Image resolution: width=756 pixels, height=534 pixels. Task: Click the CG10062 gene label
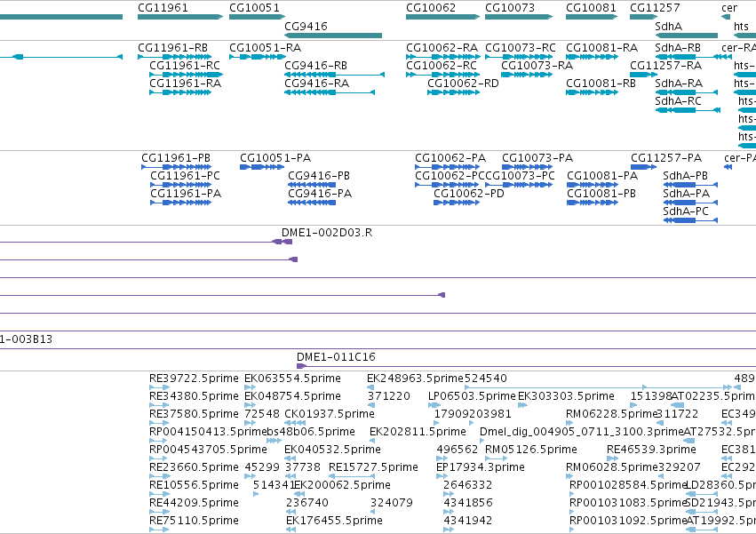point(431,8)
